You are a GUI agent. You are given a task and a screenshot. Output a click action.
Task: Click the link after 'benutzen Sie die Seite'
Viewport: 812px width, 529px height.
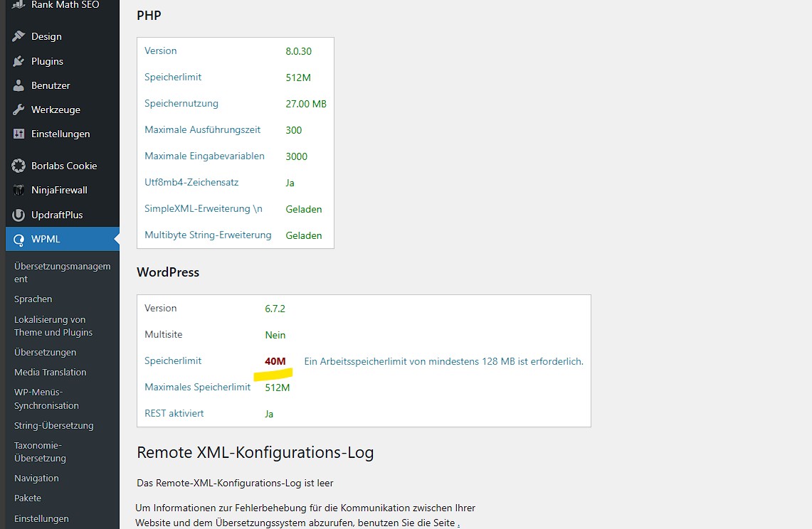point(458,525)
